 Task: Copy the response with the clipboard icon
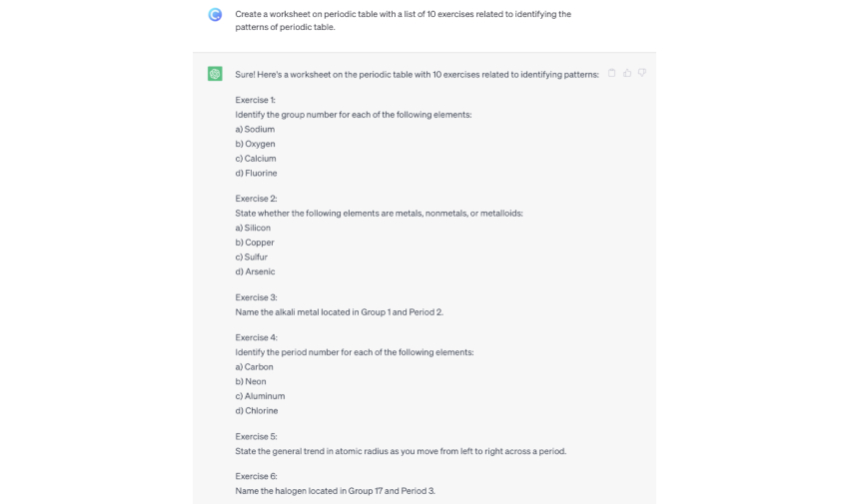612,73
